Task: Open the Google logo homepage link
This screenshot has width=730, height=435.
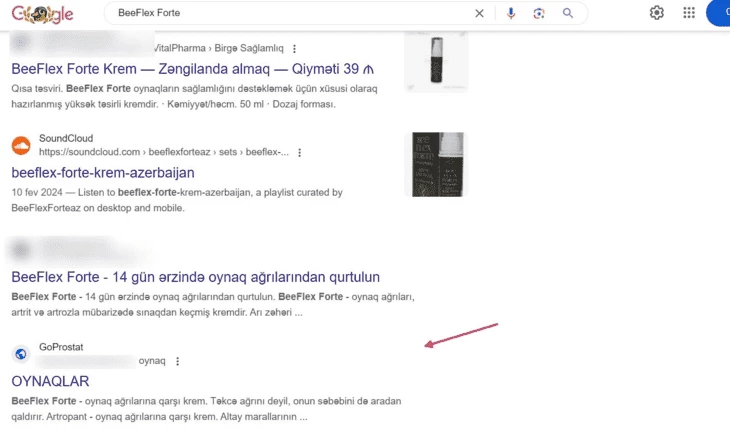Action: click(x=42, y=14)
